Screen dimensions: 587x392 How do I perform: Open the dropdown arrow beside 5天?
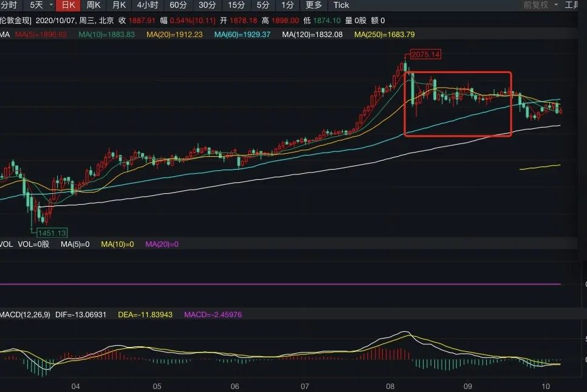51,5
